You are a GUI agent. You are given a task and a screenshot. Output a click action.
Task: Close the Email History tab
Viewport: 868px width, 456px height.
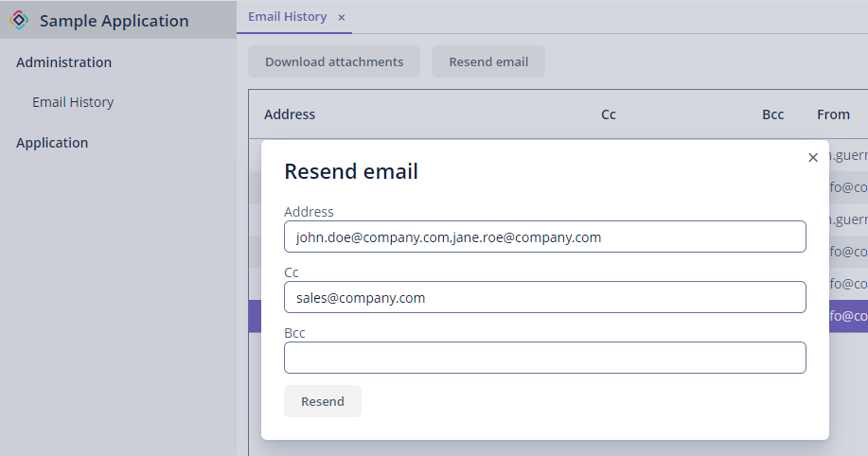point(342,17)
